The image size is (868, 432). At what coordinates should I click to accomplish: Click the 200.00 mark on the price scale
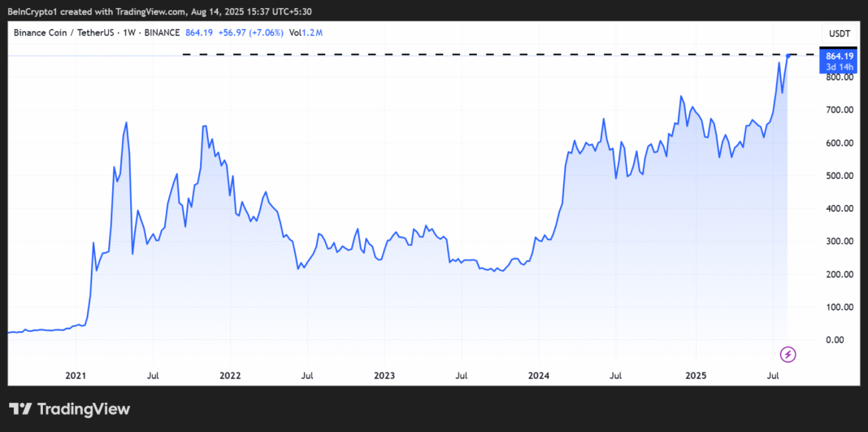click(x=838, y=274)
